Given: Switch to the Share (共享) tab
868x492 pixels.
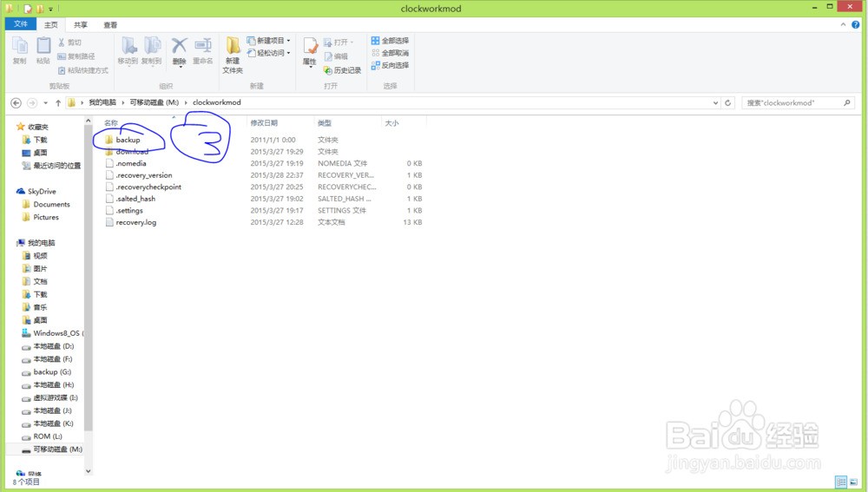Looking at the screenshot, I should 81,25.
